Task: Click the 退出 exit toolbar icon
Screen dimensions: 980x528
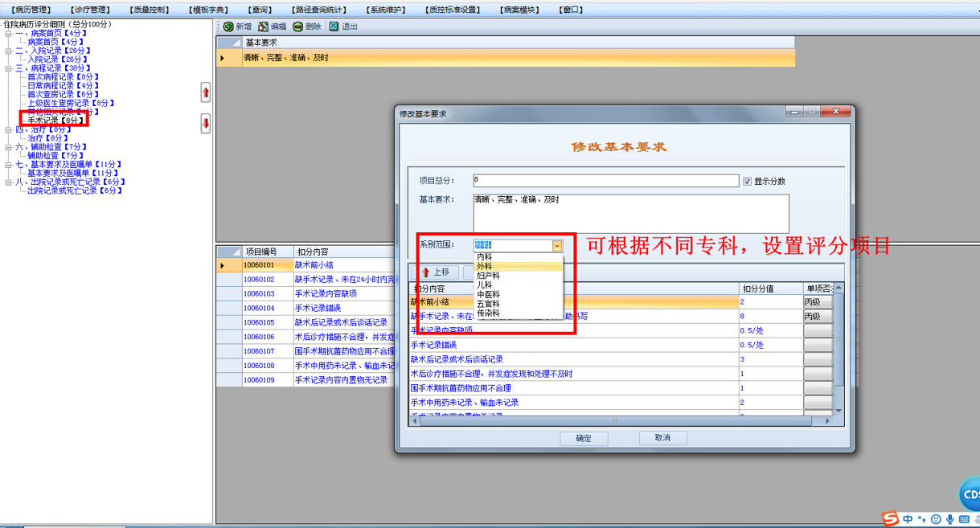Action: click(334, 27)
